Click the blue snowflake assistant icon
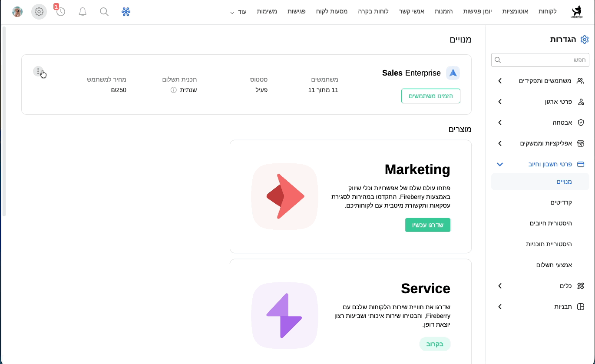The width and height of the screenshot is (595, 364). 126,12
